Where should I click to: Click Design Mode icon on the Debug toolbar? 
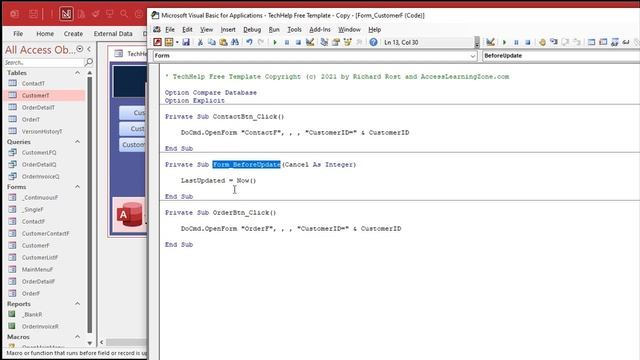(490, 42)
